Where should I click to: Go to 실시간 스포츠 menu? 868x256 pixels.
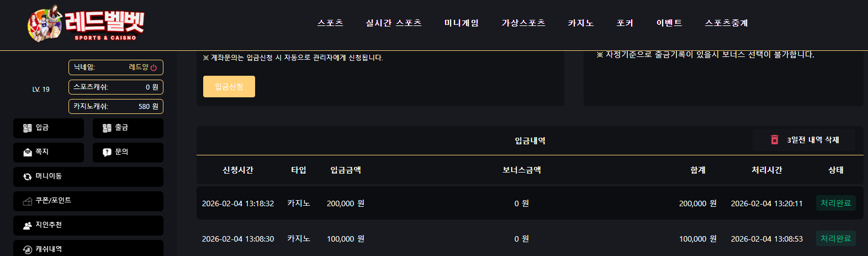[x=394, y=23]
